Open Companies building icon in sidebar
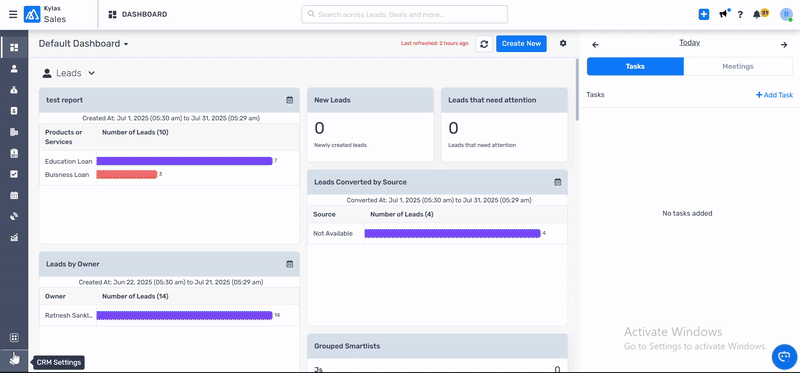Viewport: 800px width, 373px height. [14, 132]
